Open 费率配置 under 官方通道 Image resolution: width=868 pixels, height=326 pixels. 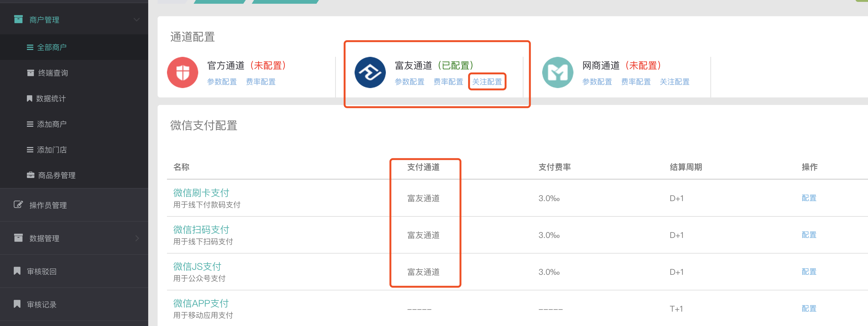261,82
